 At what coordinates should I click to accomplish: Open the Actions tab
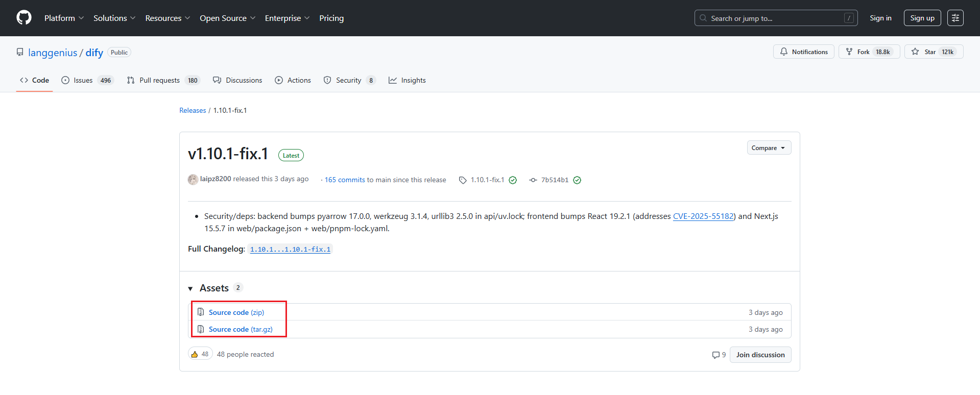pyautogui.click(x=293, y=80)
